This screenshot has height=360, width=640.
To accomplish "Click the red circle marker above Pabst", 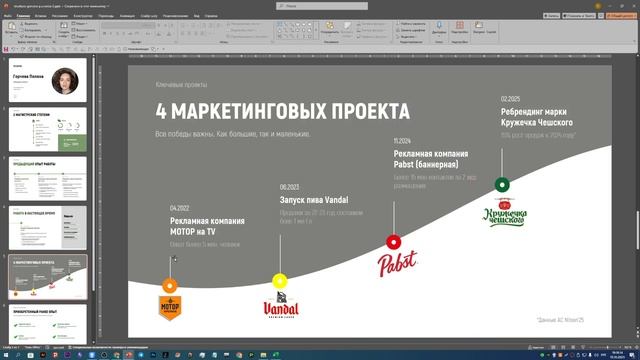I will (x=393, y=242).
